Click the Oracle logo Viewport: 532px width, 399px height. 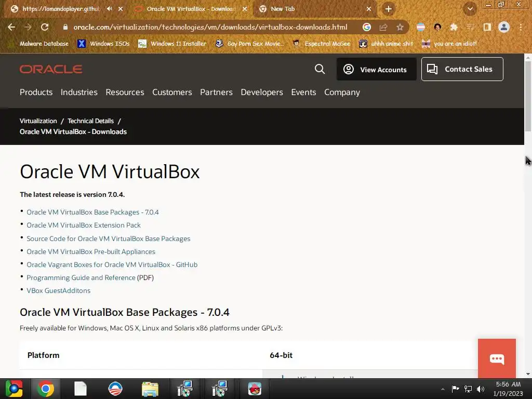pyautogui.click(x=51, y=69)
